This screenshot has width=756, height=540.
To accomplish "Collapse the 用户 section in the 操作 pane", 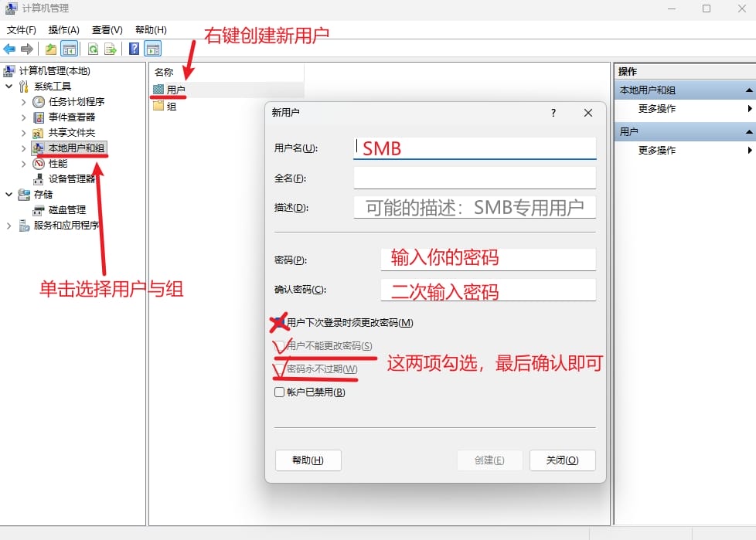I will (x=749, y=131).
